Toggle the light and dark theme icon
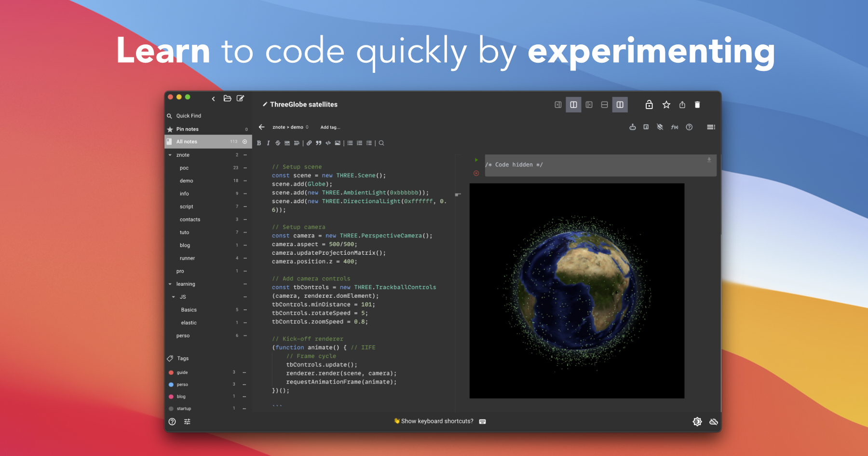The width and height of the screenshot is (868, 456). pyautogui.click(x=697, y=422)
